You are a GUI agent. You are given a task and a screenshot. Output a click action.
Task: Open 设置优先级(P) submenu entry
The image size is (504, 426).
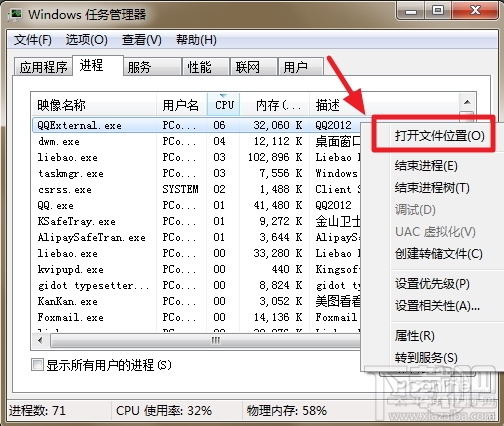(x=432, y=284)
